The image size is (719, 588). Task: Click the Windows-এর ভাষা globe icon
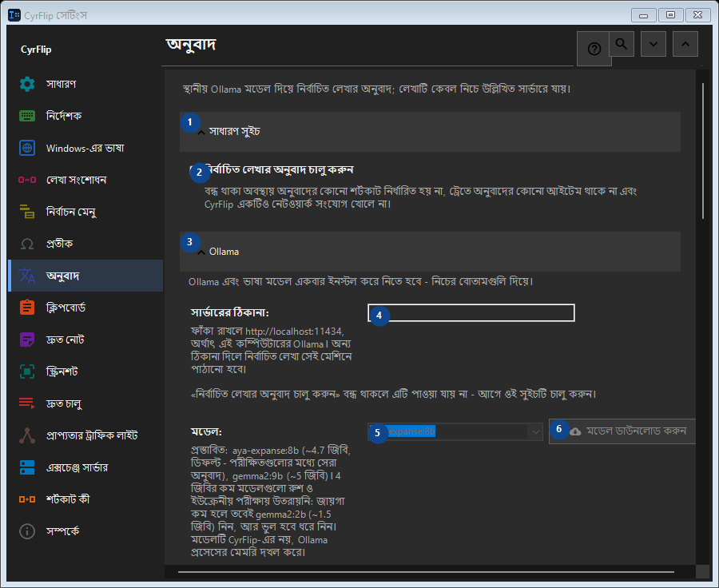[27, 148]
